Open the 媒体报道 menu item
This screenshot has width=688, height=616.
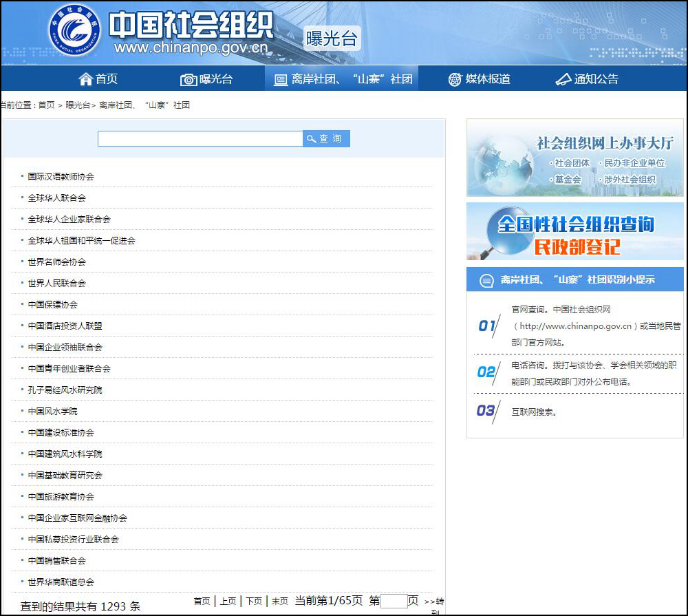point(488,79)
